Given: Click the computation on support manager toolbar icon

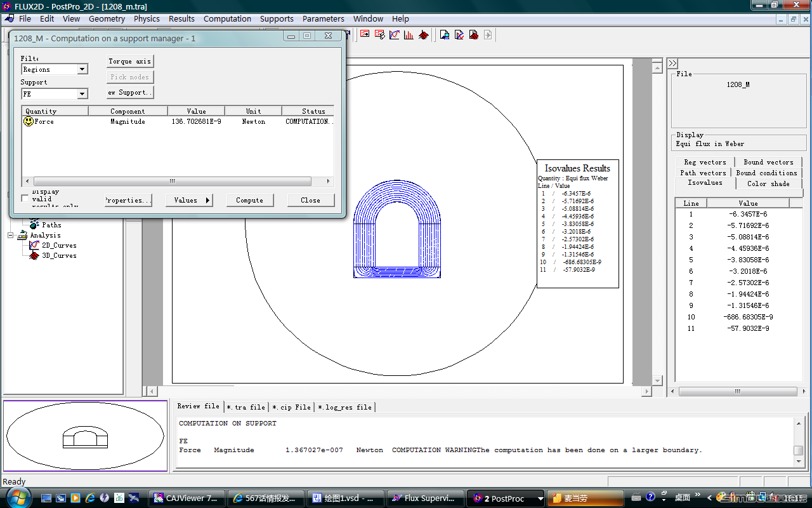Looking at the screenshot, I should (x=365, y=34).
